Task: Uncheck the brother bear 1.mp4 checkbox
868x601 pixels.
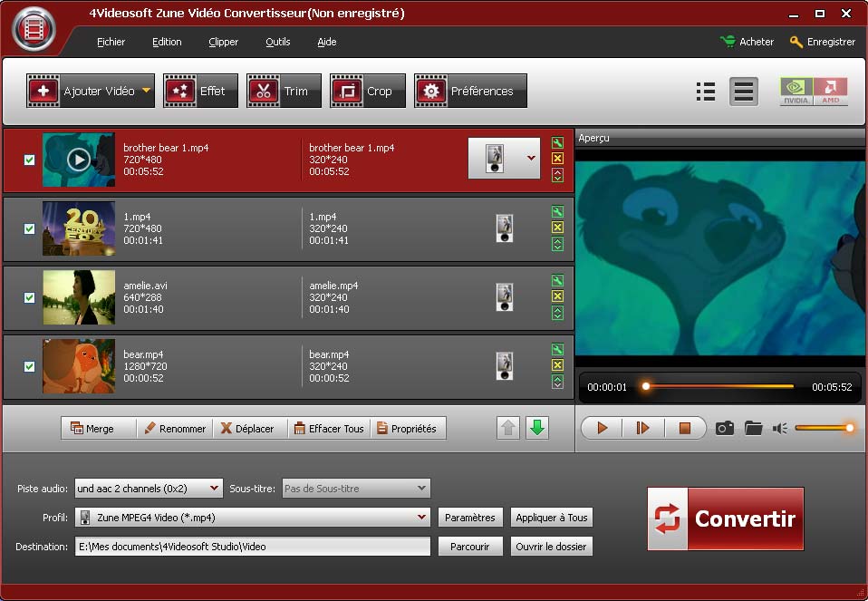Action: click(30, 160)
